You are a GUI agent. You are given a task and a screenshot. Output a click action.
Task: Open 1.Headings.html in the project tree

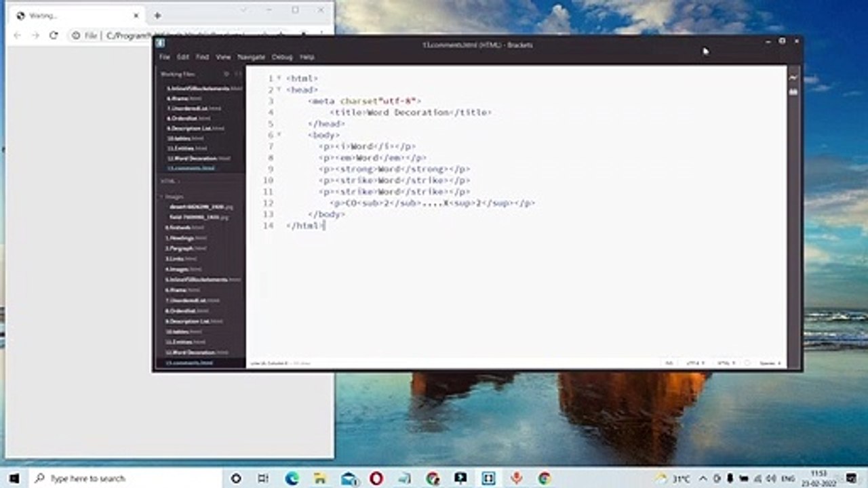coord(186,238)
